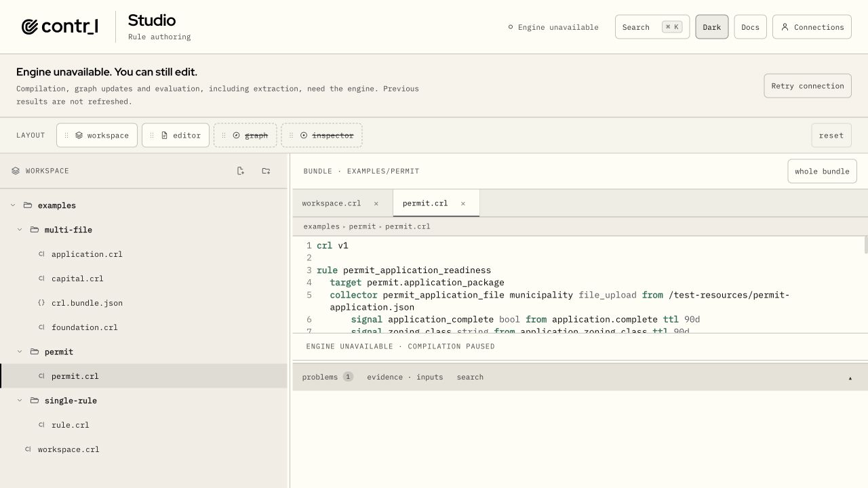Click the folder icon of multi-file
This screenshot has height=488, width=868.
35,230
